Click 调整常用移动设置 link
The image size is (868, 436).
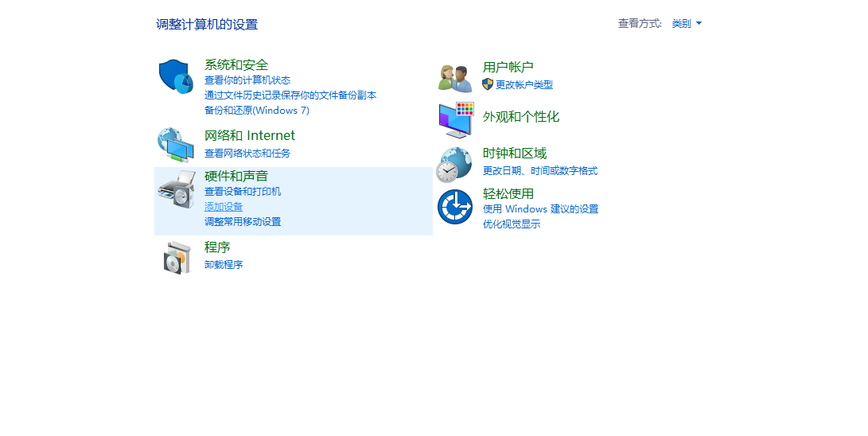click(243, 221)
